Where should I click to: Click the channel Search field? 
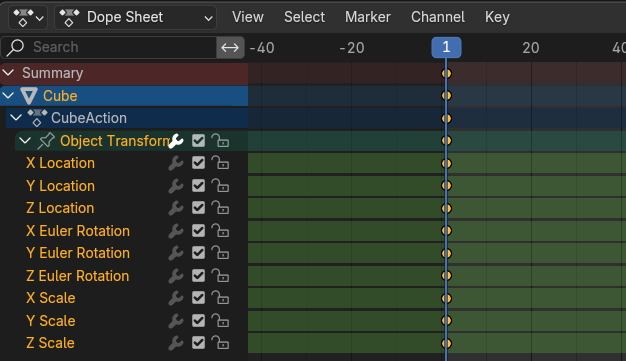(109, 47)
